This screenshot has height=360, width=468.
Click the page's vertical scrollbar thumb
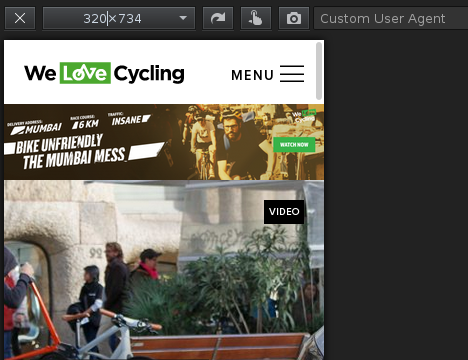pyautogui.click(x=319, y=71)
